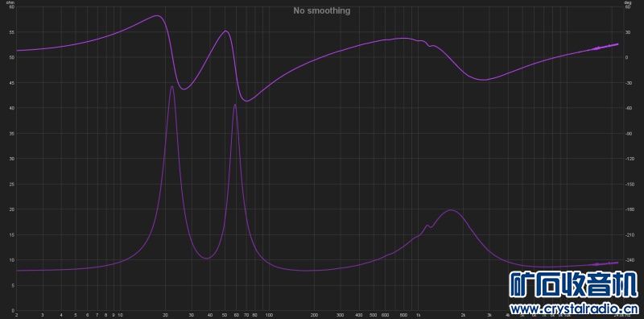Click the second impedance peak near 60 Hz
This screenshot has width=644, height=319.
coord(235,105)
